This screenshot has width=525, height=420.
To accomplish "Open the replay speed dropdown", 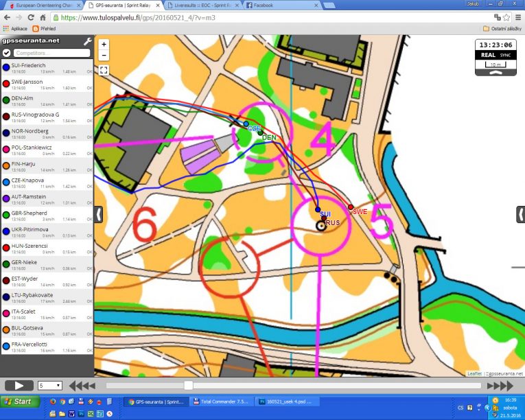I will tap(49, 386).
